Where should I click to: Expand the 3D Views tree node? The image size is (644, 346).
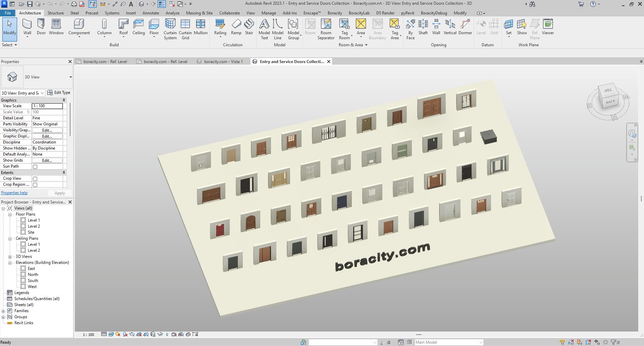click(10, 257)
